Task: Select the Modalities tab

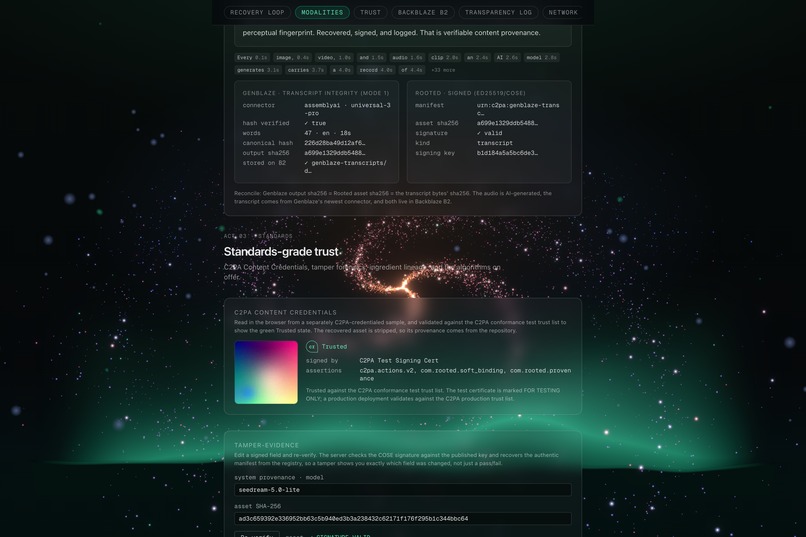Action: [322, 12]
